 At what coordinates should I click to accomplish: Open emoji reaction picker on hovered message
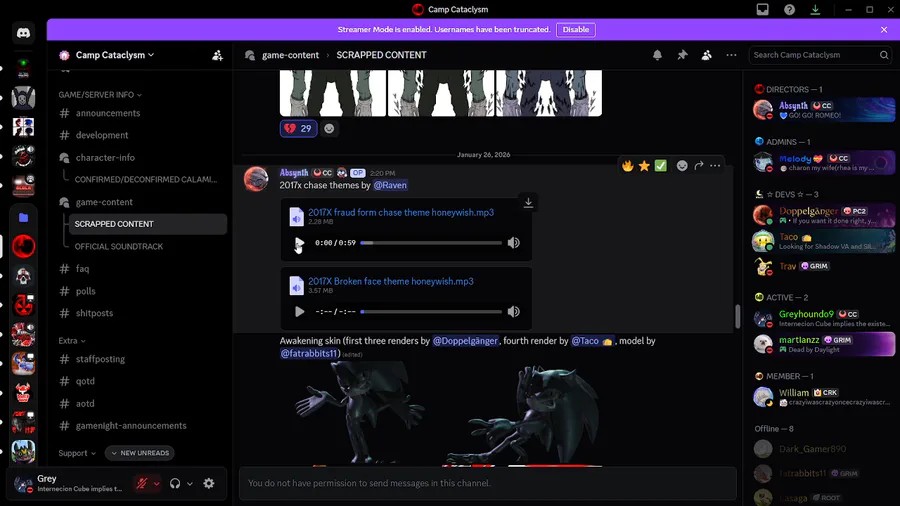pyautogui.click(x=682, y=166)
